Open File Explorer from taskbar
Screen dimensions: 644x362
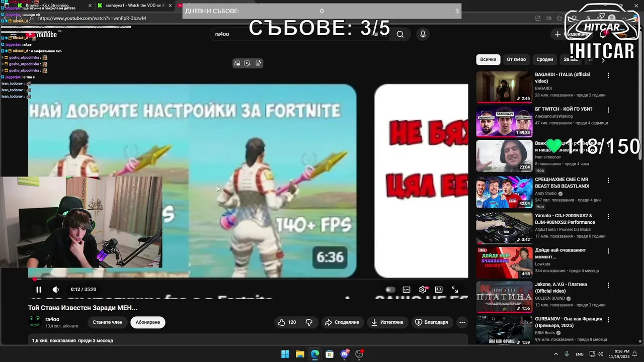(300, 354)
